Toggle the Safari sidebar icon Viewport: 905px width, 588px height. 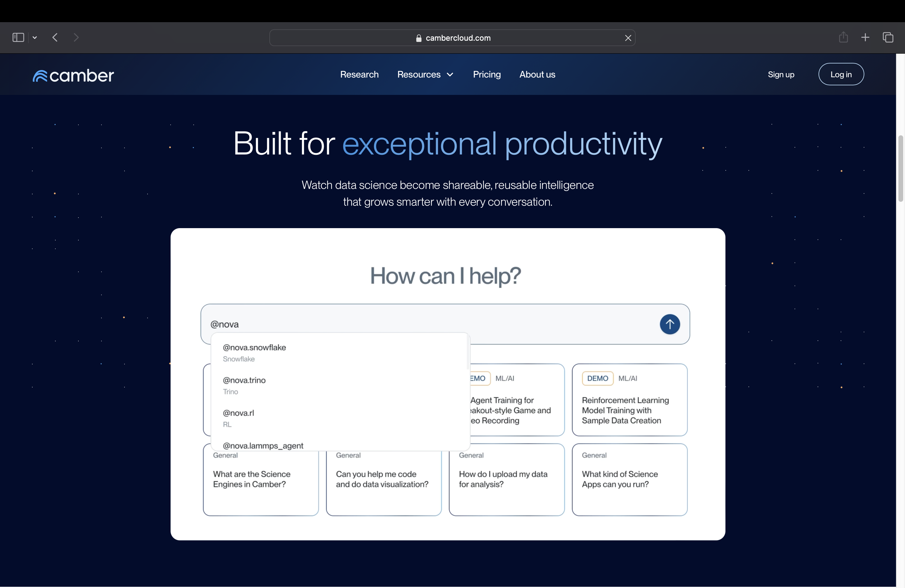pyautogui.click(x=18, y=37)
